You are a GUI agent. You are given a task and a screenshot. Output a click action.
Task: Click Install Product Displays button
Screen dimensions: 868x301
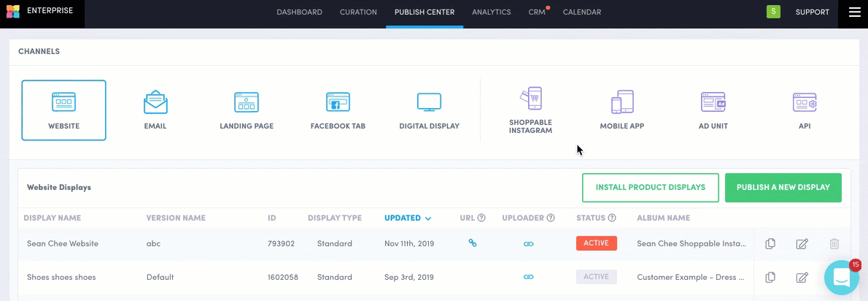(650, 188)
